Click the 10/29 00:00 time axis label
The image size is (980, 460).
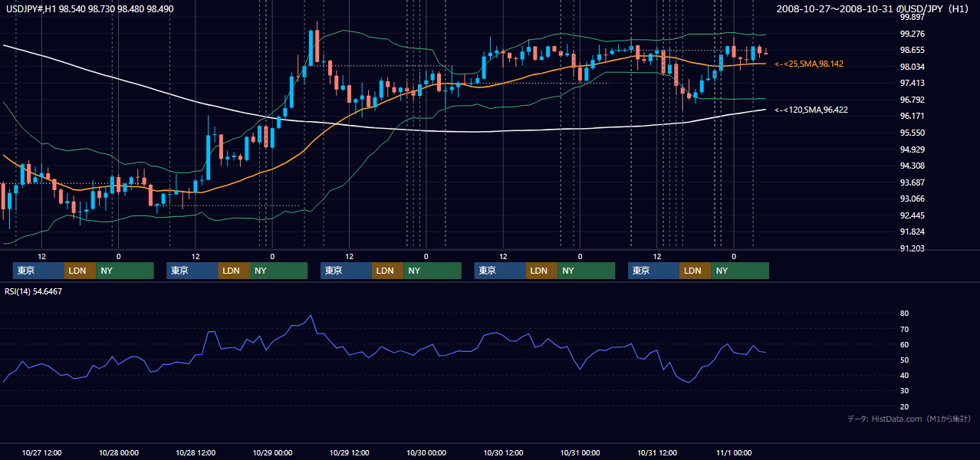click(x=272, y=452)
